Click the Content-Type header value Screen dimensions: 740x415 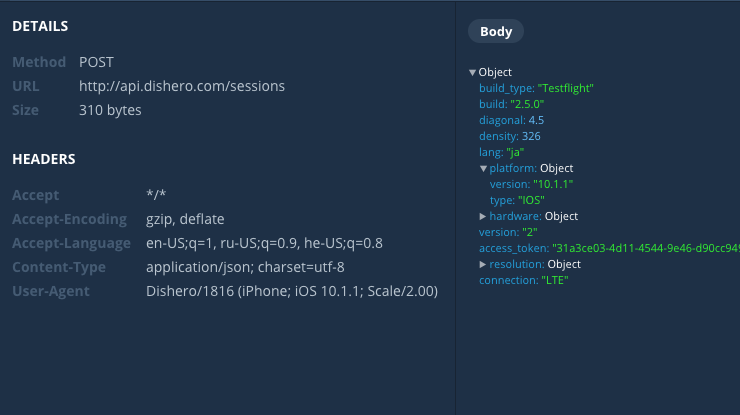point(245,267)
